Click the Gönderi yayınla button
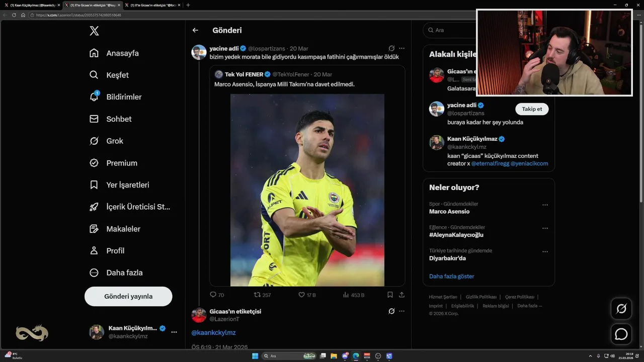 128,296
